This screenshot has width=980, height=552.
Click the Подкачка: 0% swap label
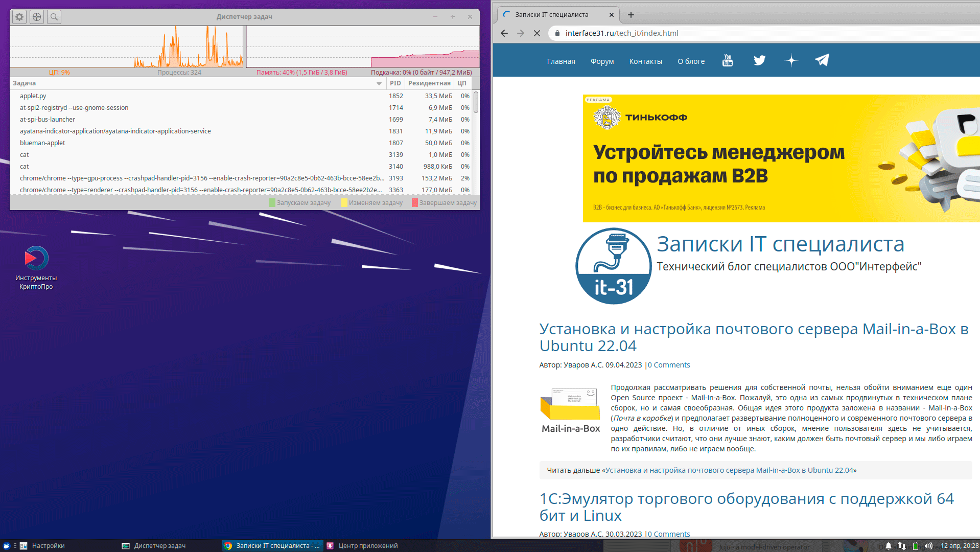(x=422, y=73)
